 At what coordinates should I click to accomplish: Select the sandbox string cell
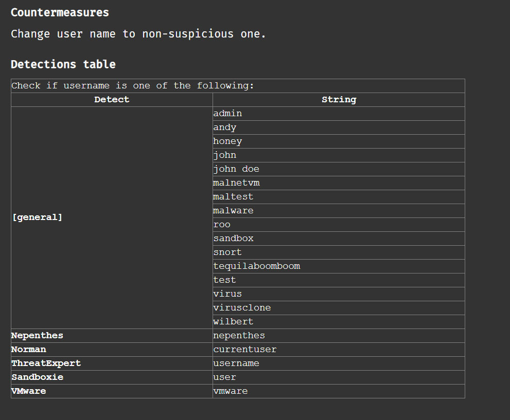(x=339, y=239)
